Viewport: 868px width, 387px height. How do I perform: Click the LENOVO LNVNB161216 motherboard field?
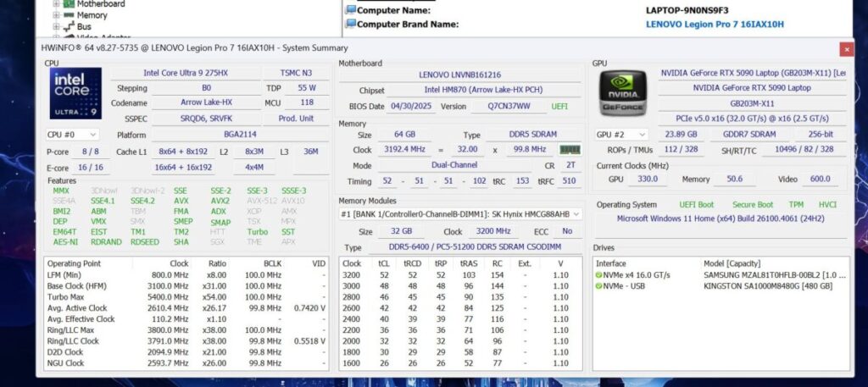pyautogui.click(x=459, y=75)
